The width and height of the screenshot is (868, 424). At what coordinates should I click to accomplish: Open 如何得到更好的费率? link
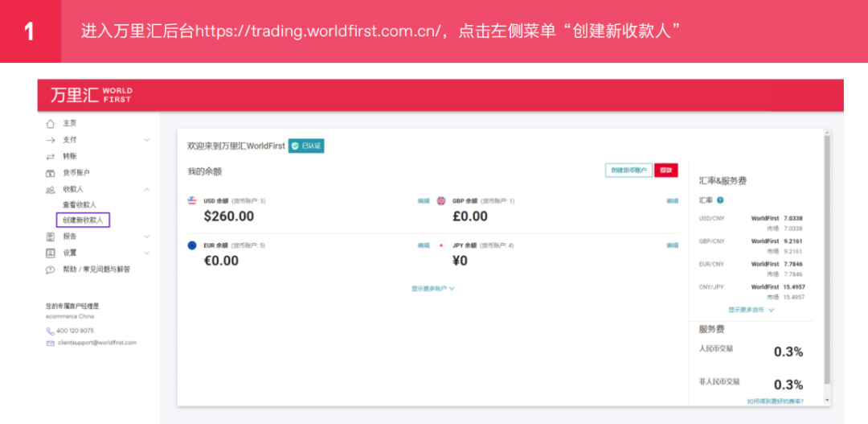(775, 401)
